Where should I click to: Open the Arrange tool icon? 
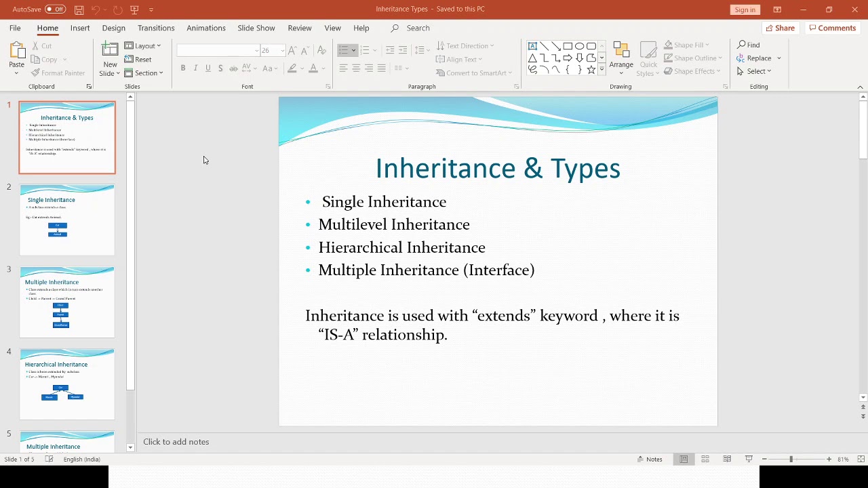[621, 59]
